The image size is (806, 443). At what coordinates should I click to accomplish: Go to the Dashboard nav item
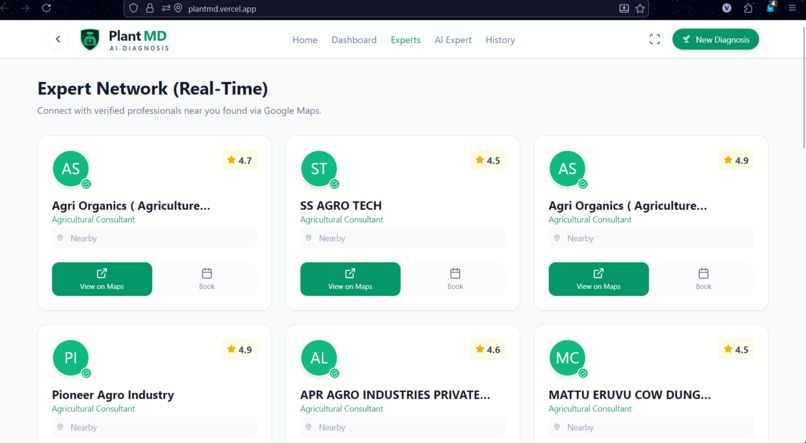point(354,40)
